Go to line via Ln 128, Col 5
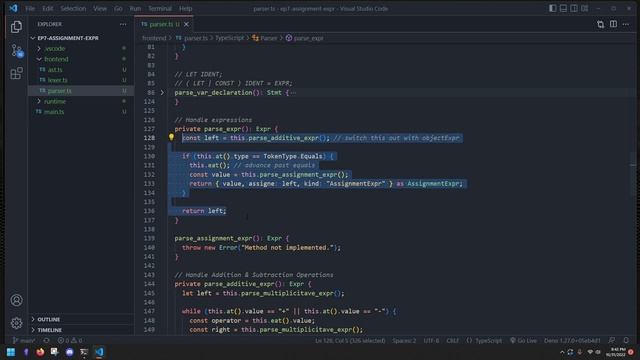This screenshot has width=640, height=360. coord(350,340)
